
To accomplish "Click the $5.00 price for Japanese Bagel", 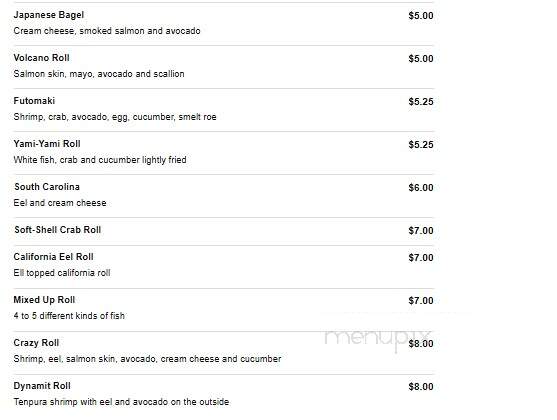I will click(x=421, y=16).
